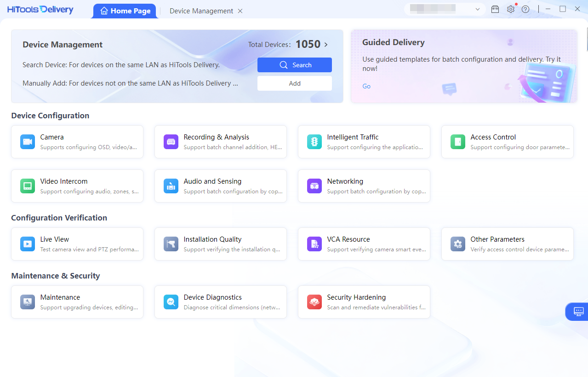Open the Video Intercom icon

pyautogui.click(x=28, y=186)
